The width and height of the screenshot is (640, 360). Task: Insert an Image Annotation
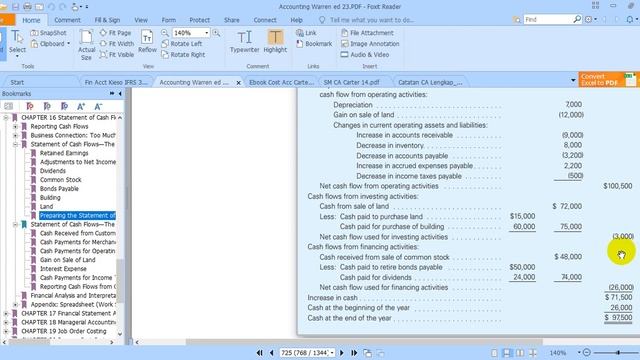pyautogui.click(x=370, y=44)
